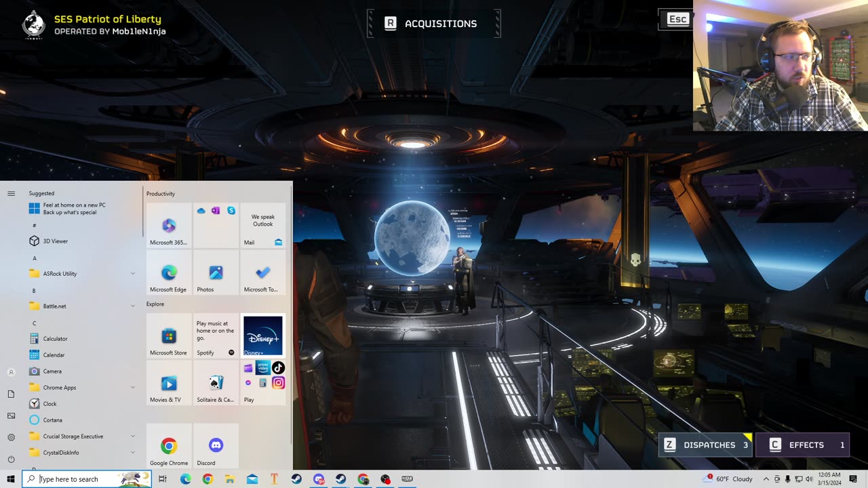
Task: Click letter C header in app list
Action: 34,323
